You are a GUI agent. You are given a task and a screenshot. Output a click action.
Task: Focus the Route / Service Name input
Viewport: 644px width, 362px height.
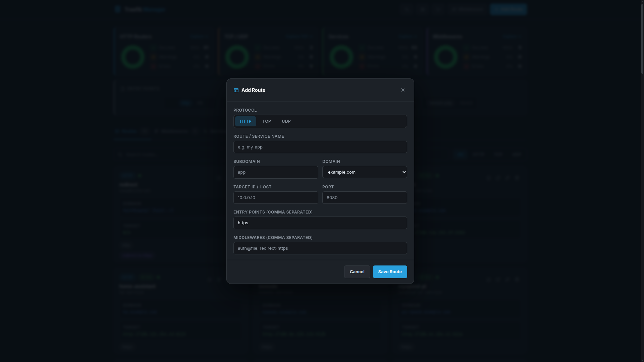320,147
